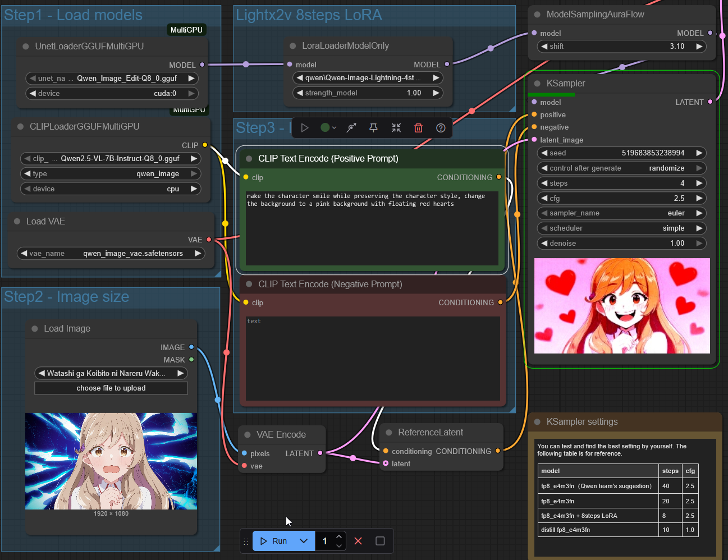Collapse the KSampler node via its title dot
This screenshot has height=560, width=728.
tap(537, 84)
